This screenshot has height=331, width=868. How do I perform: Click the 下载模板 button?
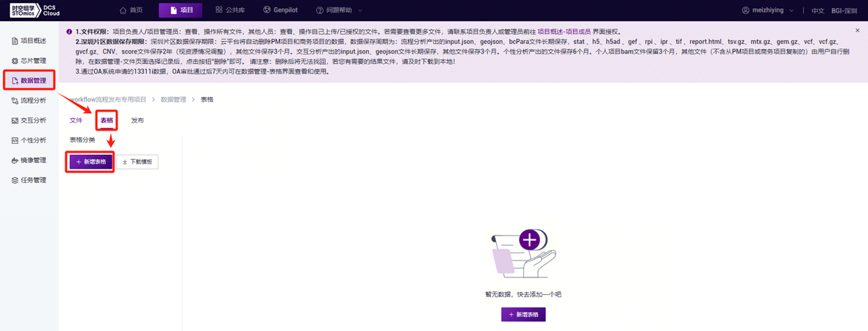[x=137, y=161]
